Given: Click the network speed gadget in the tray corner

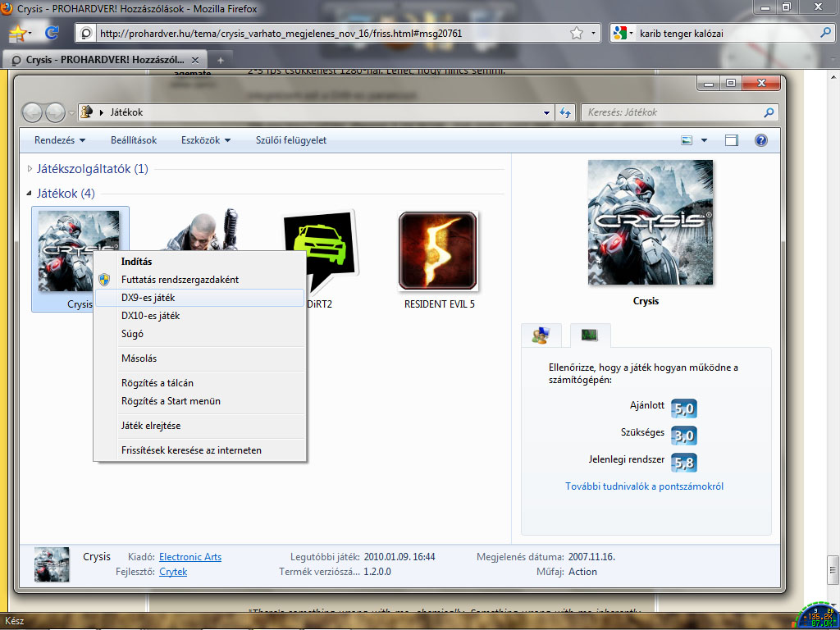Looking at the screenshot, I should pyautogui.click(x=818, y=616).
